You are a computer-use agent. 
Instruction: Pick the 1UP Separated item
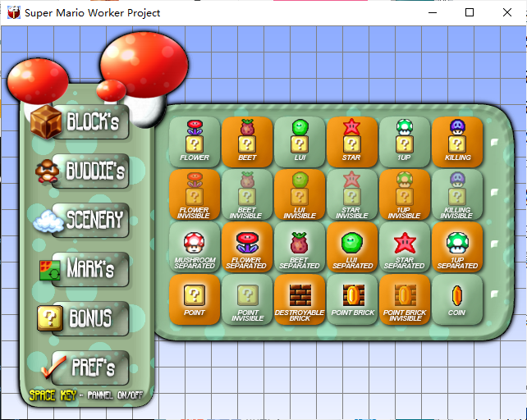point(457,247)
